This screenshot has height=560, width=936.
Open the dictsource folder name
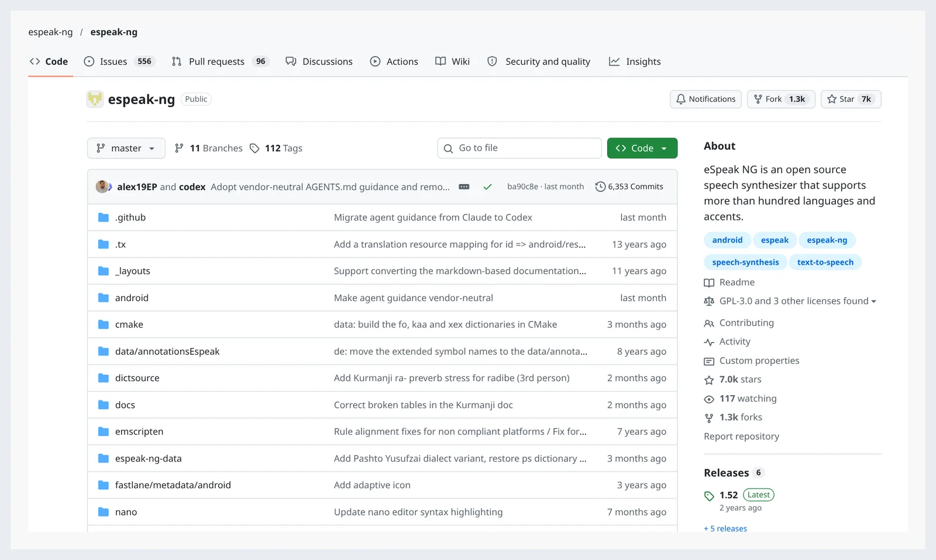tap(137, 378)
